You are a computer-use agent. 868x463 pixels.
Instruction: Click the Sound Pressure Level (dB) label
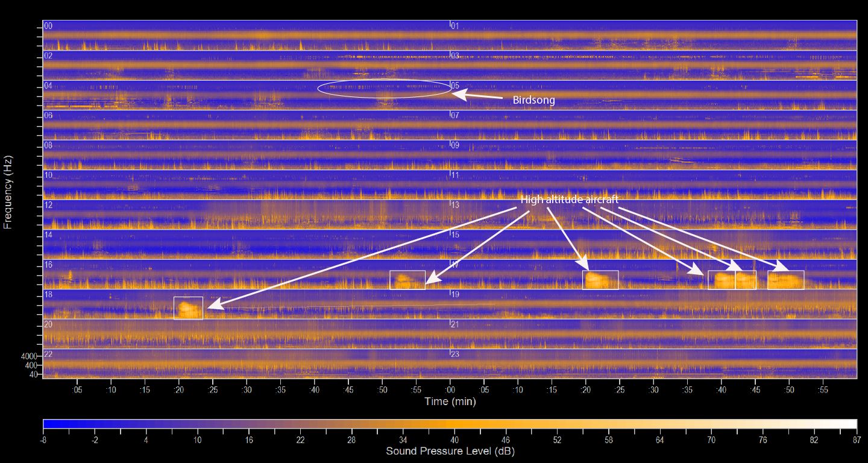(450, 451)
